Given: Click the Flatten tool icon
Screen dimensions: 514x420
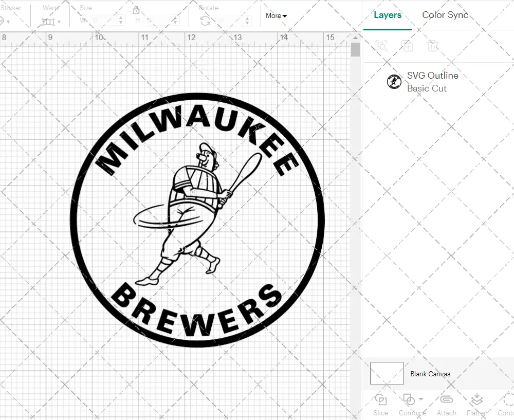Looking at the screenshot, I should click(476, 399).
